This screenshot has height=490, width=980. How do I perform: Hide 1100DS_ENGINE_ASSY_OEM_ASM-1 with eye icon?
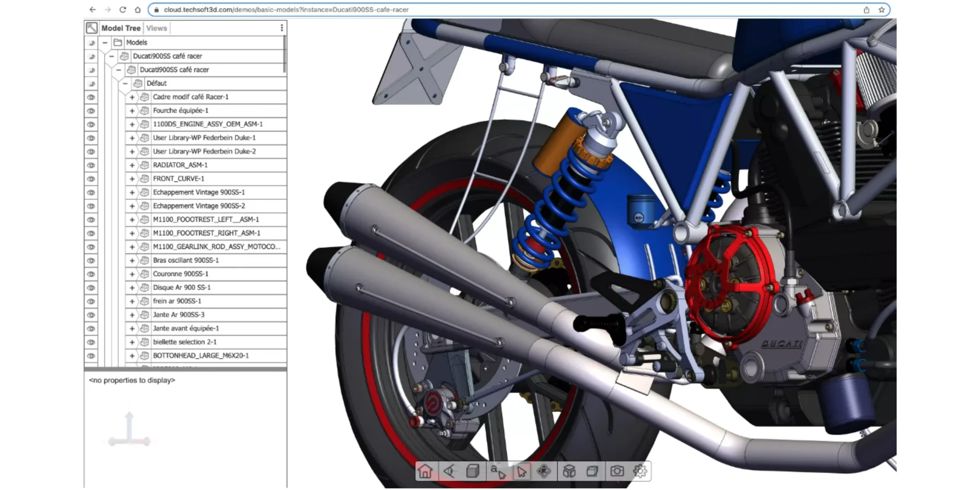pyautogui.click(x=91, y=124)
